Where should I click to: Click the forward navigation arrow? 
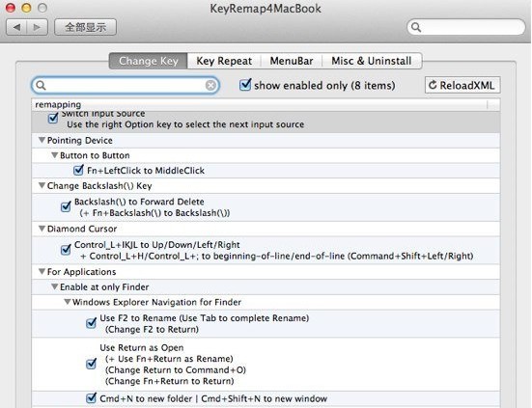point(37,27)
